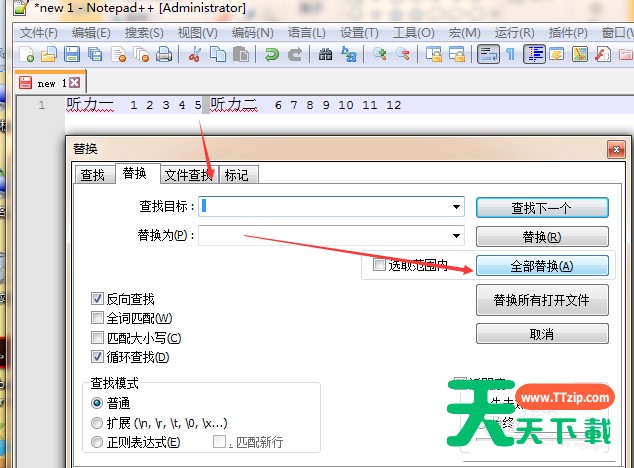Click the 取消 button
Image resolution: width=634 pixels, height=468 pixels.
(542, 334)
